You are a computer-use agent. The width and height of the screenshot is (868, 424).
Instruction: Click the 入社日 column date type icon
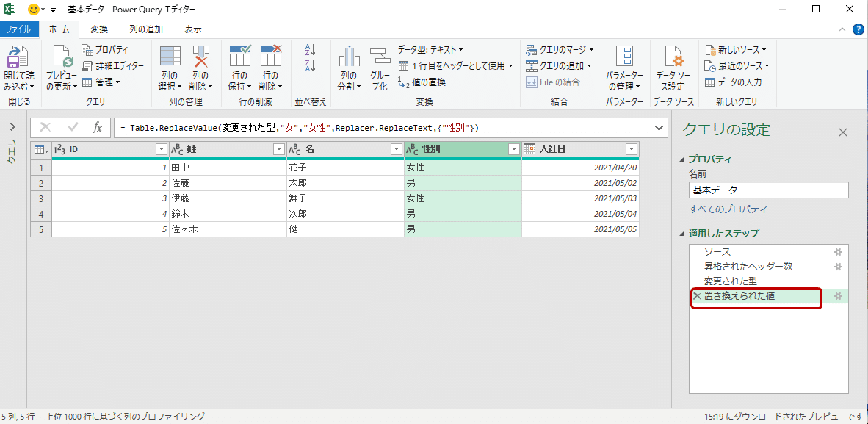coord(529,149)
